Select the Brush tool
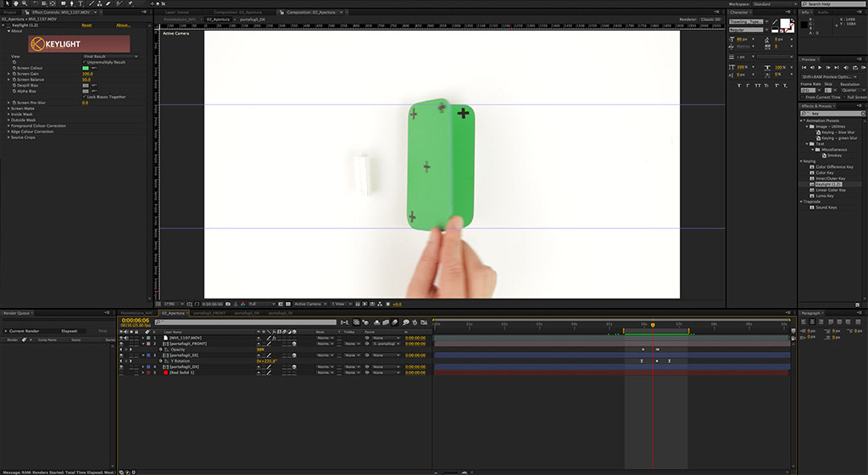Image resolution: width=868 pixels, height=475 pixels. point(92,4)
